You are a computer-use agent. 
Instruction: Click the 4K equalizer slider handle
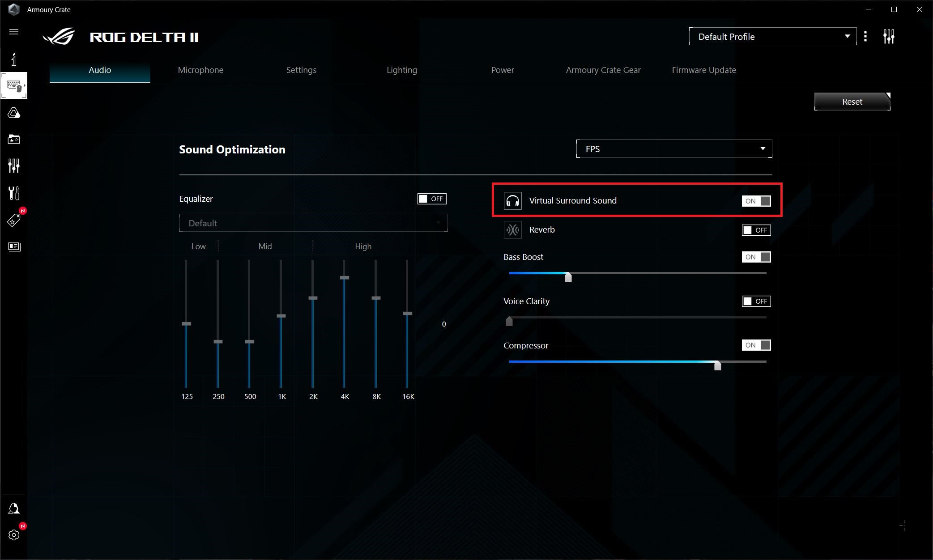(x=345, y=278)
